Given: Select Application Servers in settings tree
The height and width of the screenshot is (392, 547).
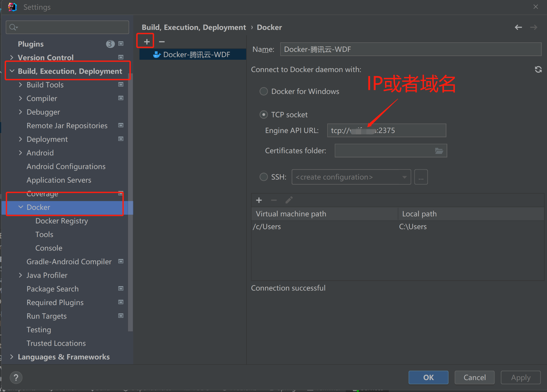Looking at the screenshot, I should click(x=59, y=180).
